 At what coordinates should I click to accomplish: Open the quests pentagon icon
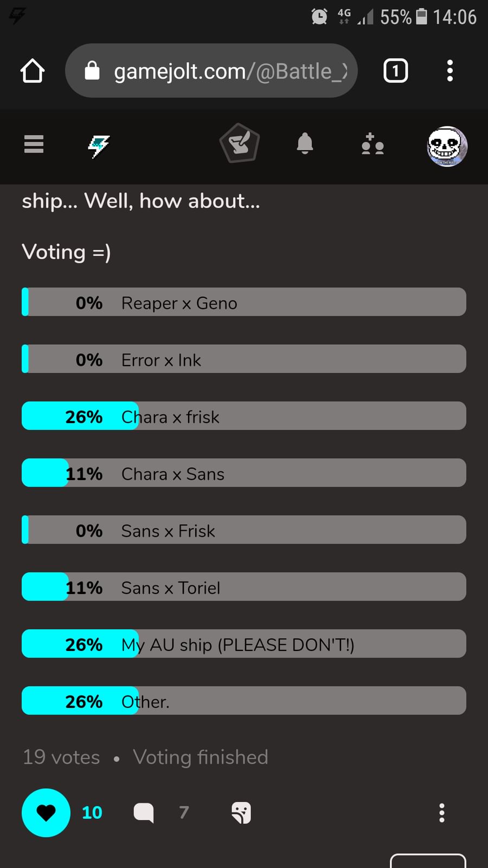click(240, 144)
